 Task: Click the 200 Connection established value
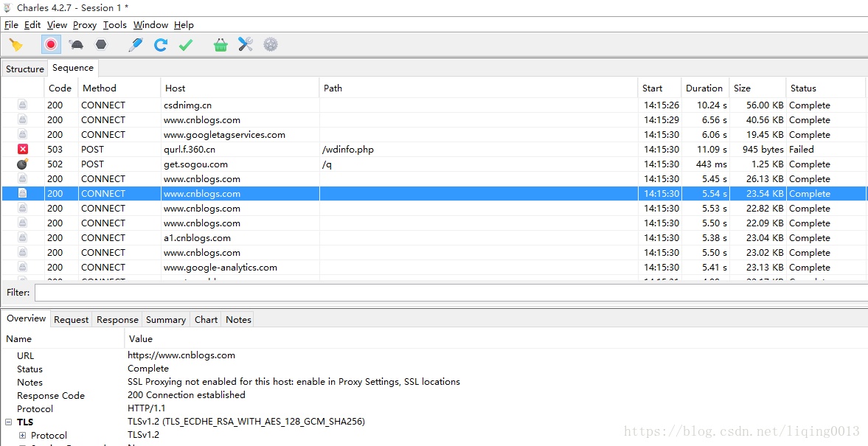coord(187,395)
